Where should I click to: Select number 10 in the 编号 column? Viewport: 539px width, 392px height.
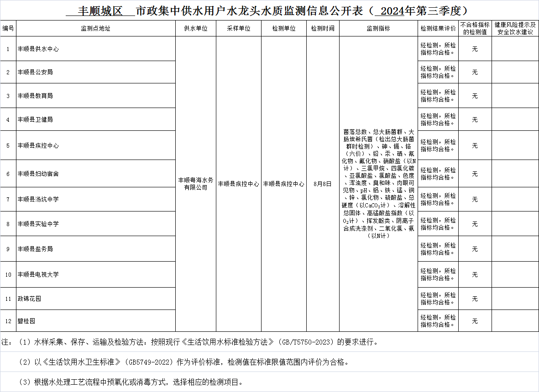pyautogui.click(x=8, y=275)
